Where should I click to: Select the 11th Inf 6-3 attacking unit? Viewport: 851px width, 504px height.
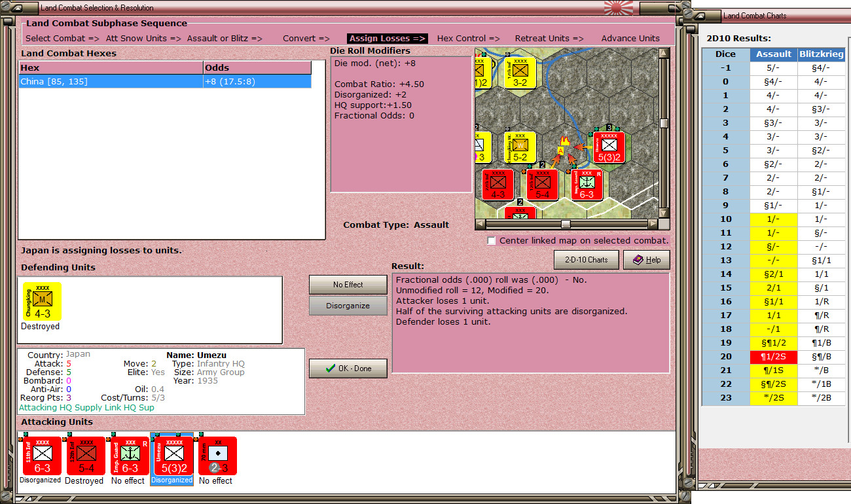coord(41,456)
